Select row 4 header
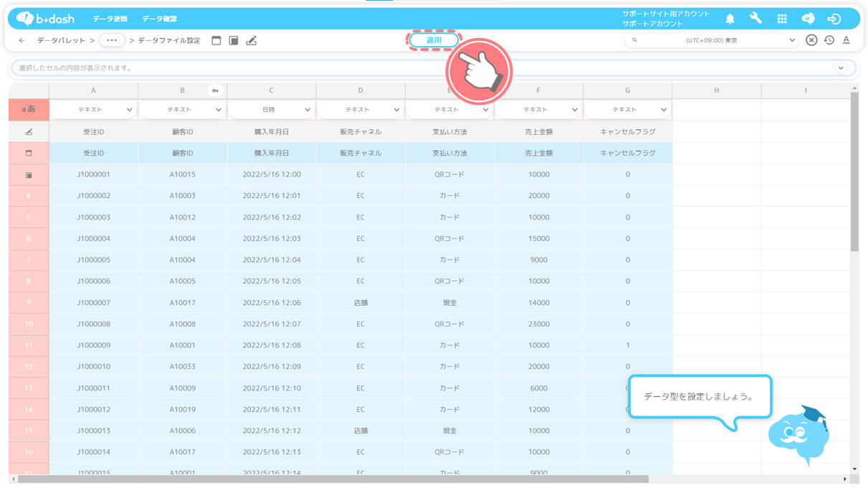Screen dimensions: 868x488 coord(29,196)
